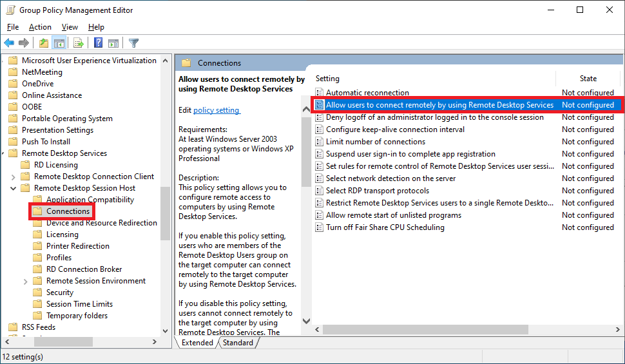This screenshot has width=625, height=364.
Task: Open Help via the question mark icon
Action: pyautogui.click(x=98, y=43)
